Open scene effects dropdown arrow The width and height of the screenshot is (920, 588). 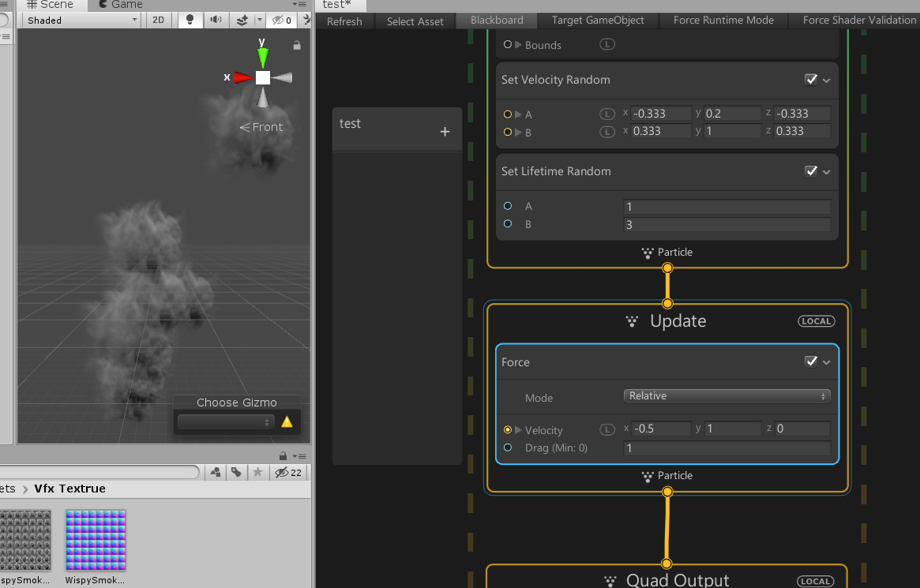pos(259,20)
